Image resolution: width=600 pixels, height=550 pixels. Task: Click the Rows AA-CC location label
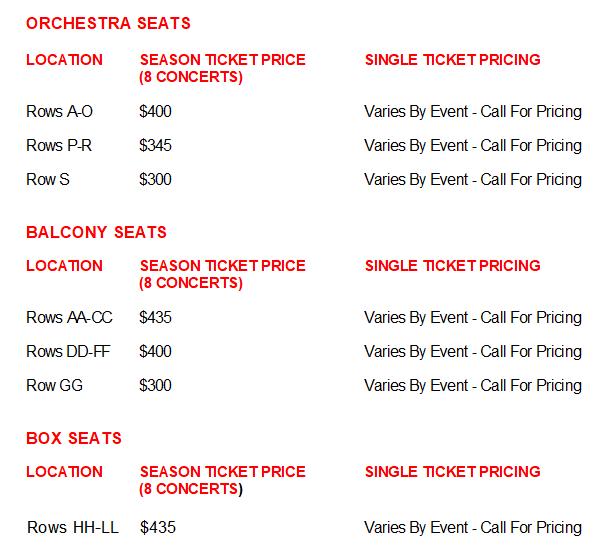(69, 317)
